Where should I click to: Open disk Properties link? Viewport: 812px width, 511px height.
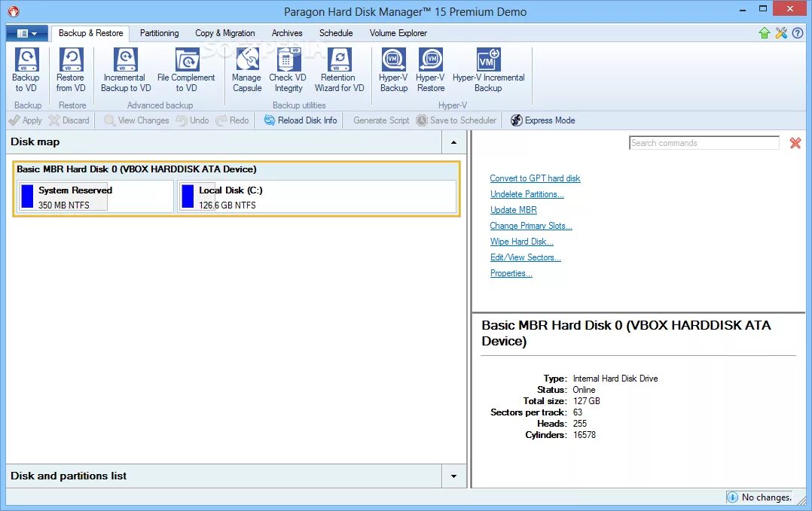(511, 273)
